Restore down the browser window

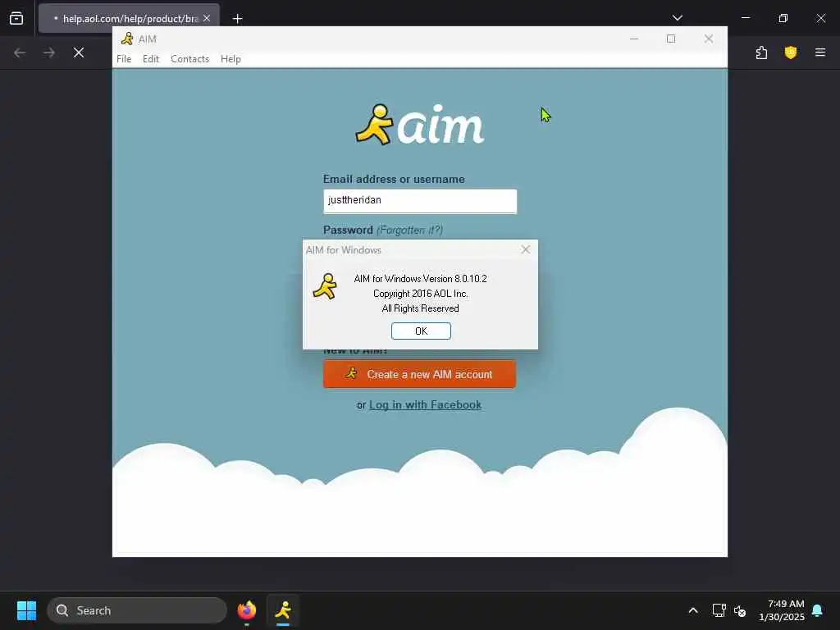783,18
